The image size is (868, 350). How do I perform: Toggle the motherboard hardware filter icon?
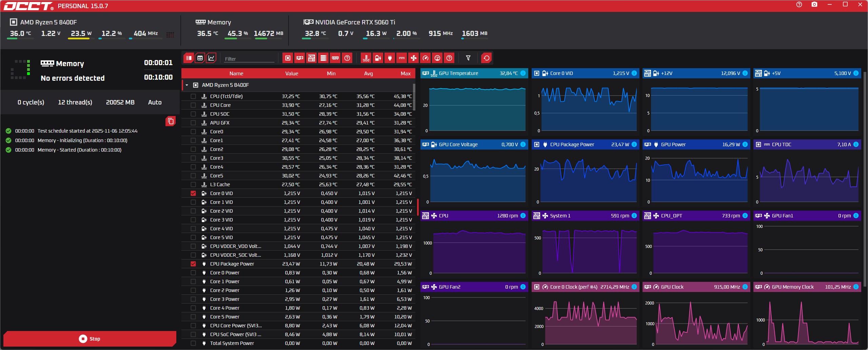point(312,58)
